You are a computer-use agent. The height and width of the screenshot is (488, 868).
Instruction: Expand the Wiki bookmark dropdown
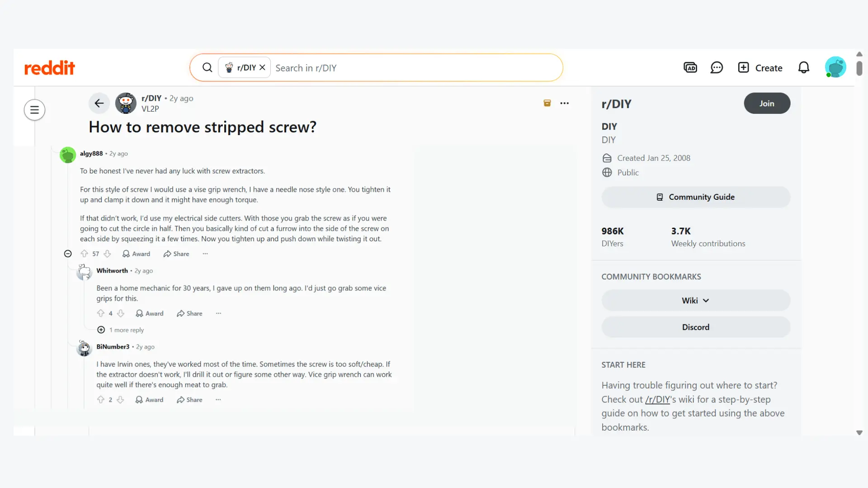click(696, 300)
